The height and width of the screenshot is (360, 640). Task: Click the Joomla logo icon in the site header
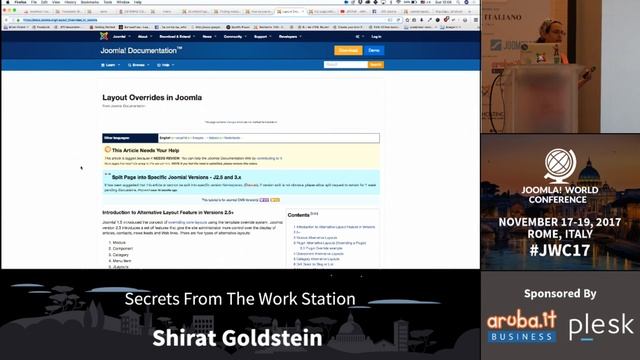pos(104,36)
